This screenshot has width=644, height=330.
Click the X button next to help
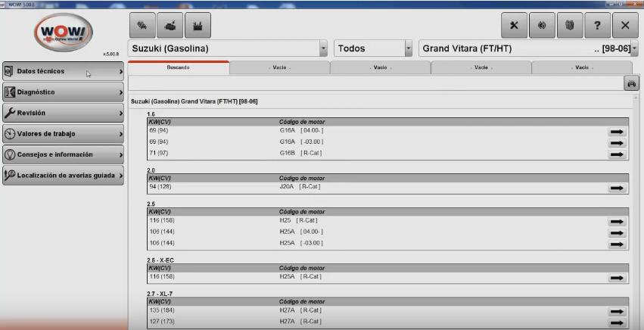point(625,26)
